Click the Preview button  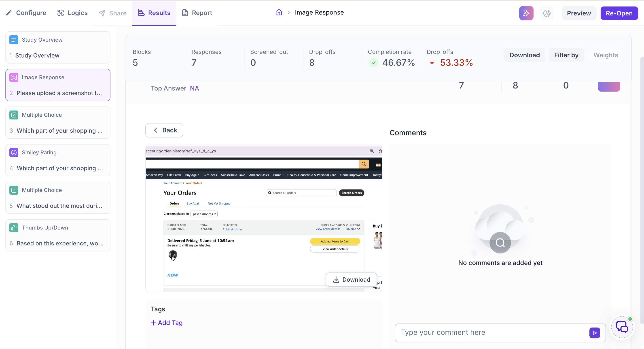(579, 13)
